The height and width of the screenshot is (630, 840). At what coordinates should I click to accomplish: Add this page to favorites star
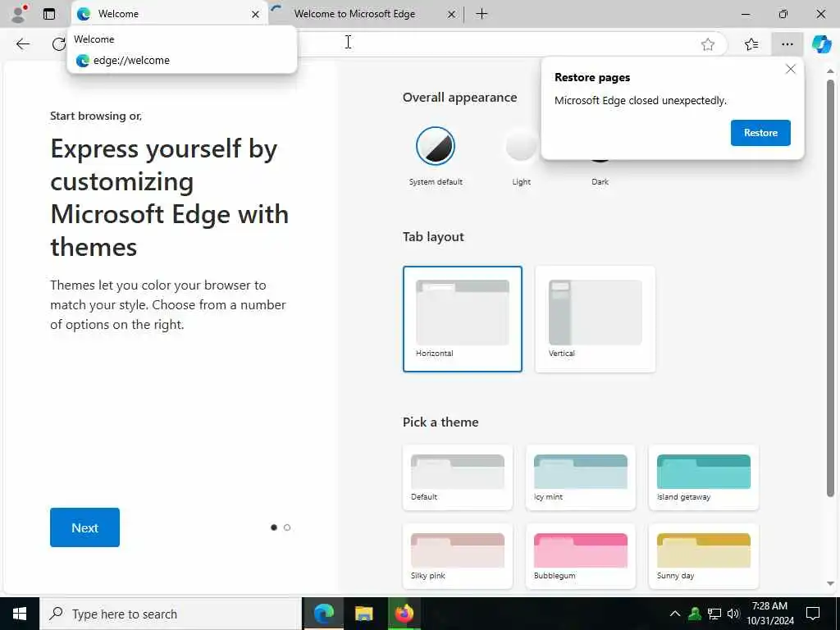pyautogui.click(x=708, y=44)
